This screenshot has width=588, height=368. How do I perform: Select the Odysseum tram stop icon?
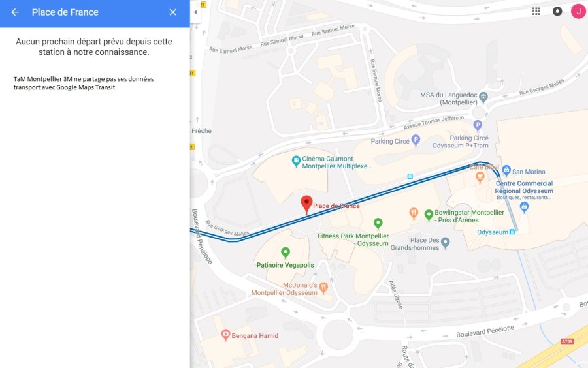[x=512, y=232]
